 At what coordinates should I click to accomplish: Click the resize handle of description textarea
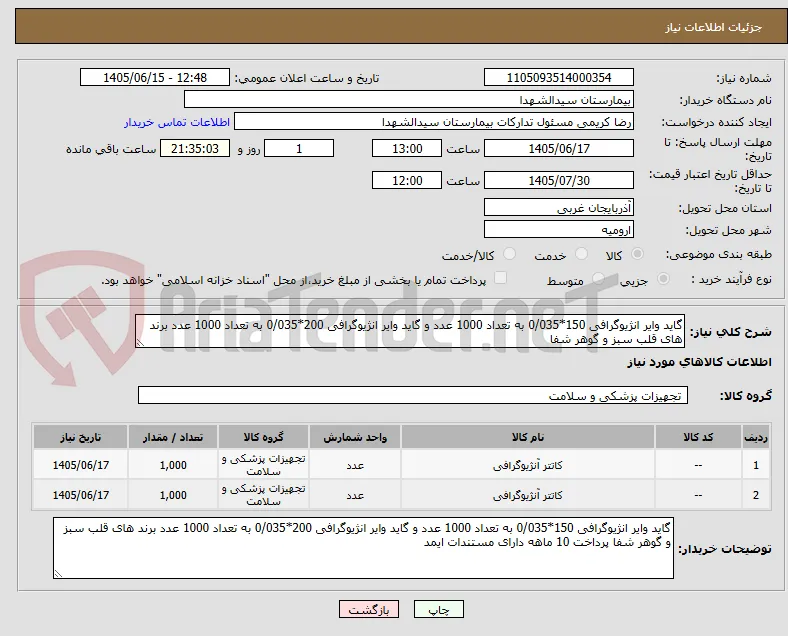coord(141,343)
